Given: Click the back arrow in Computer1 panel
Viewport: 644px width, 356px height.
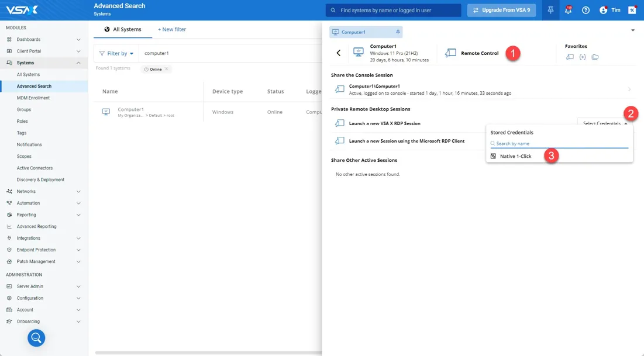Looking at the screenshot, I should coord(339,53).
